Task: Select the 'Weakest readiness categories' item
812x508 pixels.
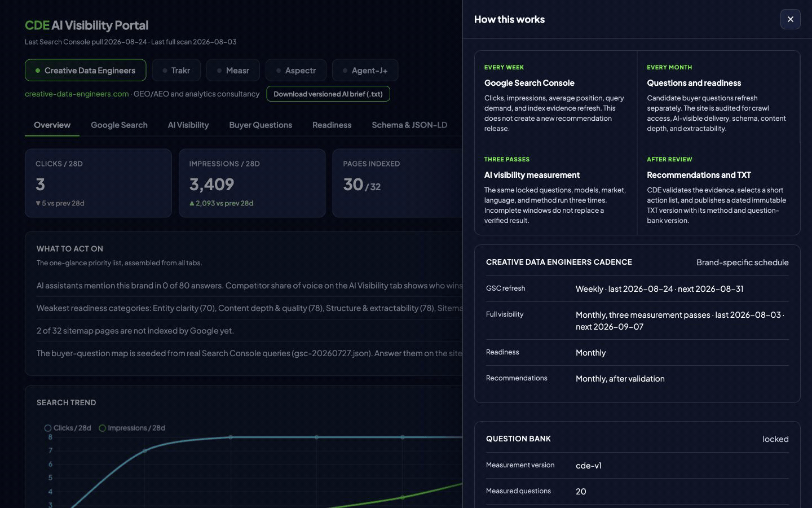Action: (249, 308)
